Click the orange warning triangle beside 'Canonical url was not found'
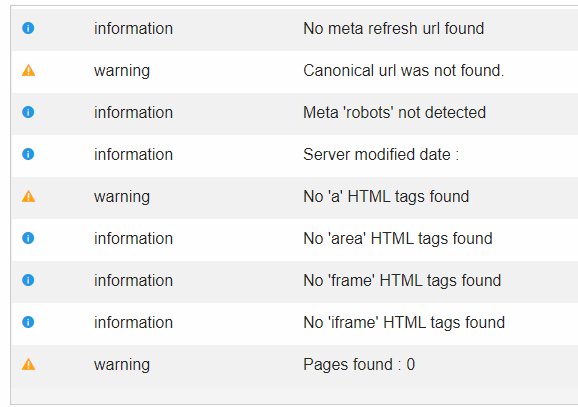This screenshot has height=407, width=578. pos(28,70)
